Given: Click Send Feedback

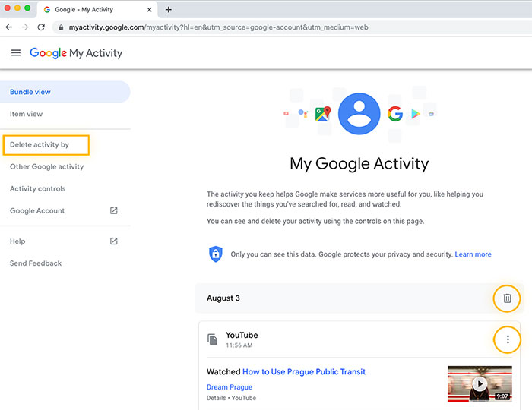Looking at the screenshot, I should click(x=36, y=263).
